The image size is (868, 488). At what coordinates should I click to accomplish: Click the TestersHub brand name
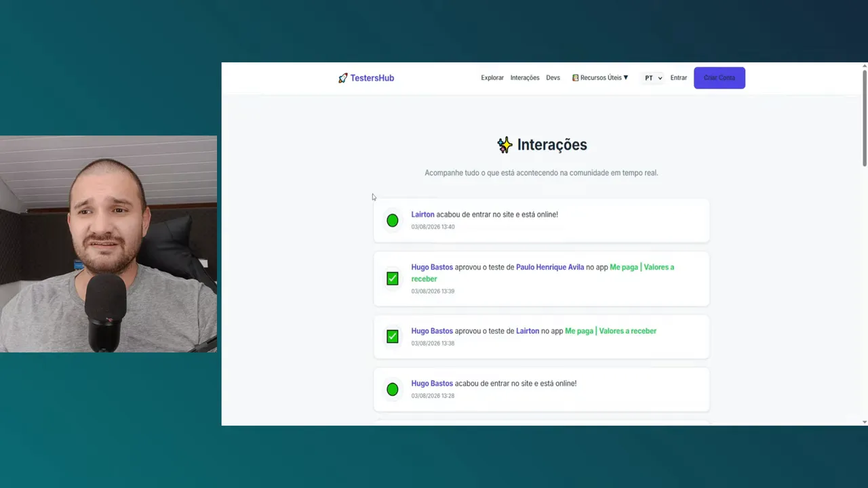pos(372,78)
